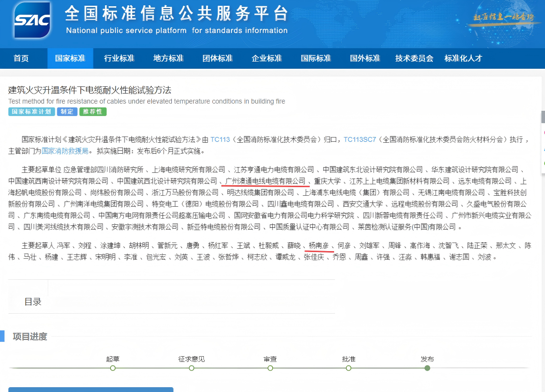
Task: Click the 国家标准计划 badge
Action: pos(31,111)
